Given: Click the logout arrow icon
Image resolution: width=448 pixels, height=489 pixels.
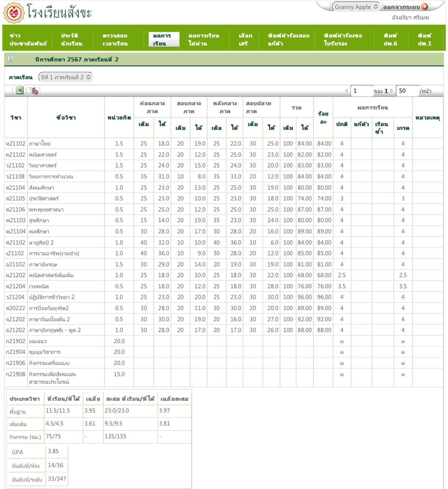Looking at the screenshot, I should [425, 6].
